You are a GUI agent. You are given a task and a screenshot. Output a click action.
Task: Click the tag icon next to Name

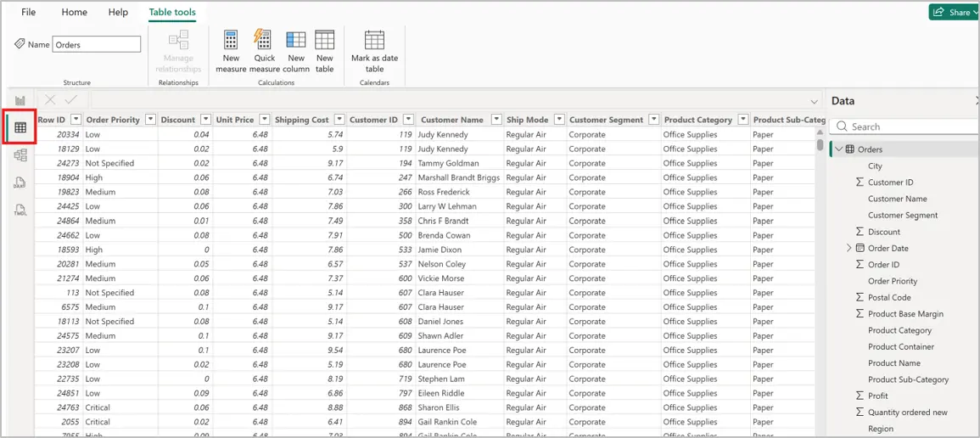20,44
